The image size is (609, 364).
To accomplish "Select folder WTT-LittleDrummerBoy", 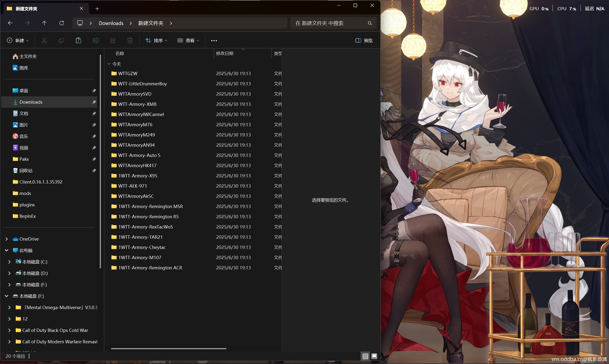I will [142, 84].
